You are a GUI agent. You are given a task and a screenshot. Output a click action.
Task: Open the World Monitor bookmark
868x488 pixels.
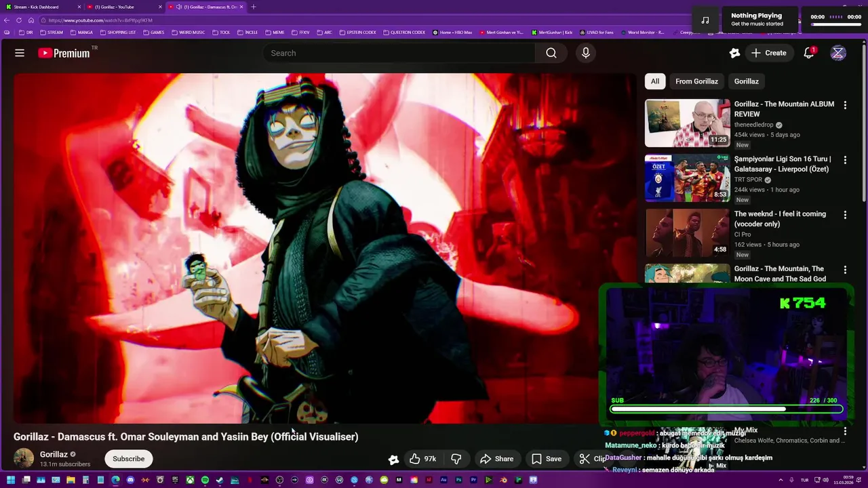coord(642,33)
